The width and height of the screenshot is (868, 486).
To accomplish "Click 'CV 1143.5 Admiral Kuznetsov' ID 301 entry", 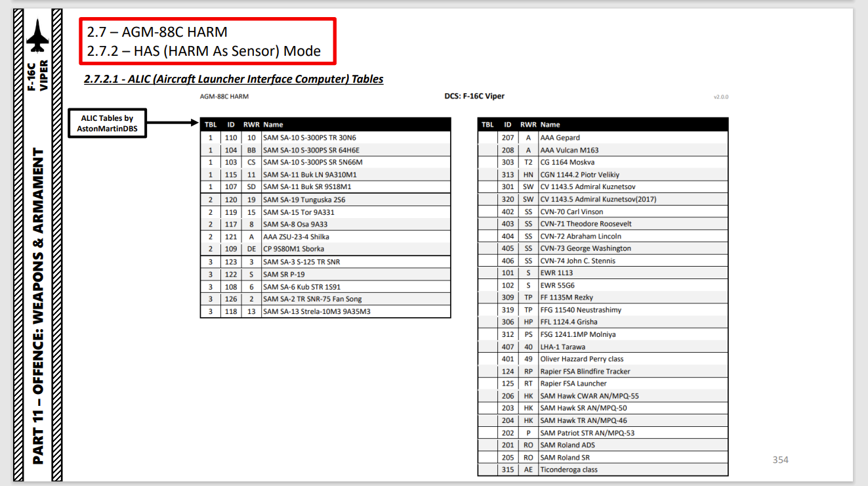I will coord(603,187).
